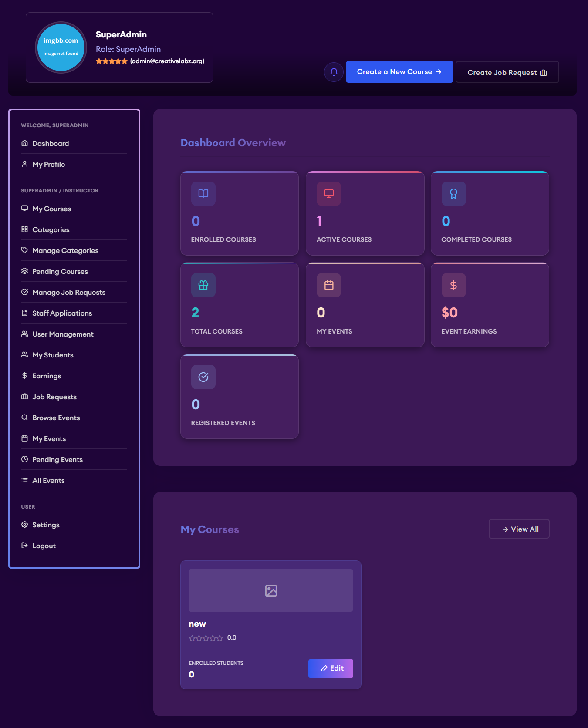Click the My Events card calendar icon

click(329, 285)
